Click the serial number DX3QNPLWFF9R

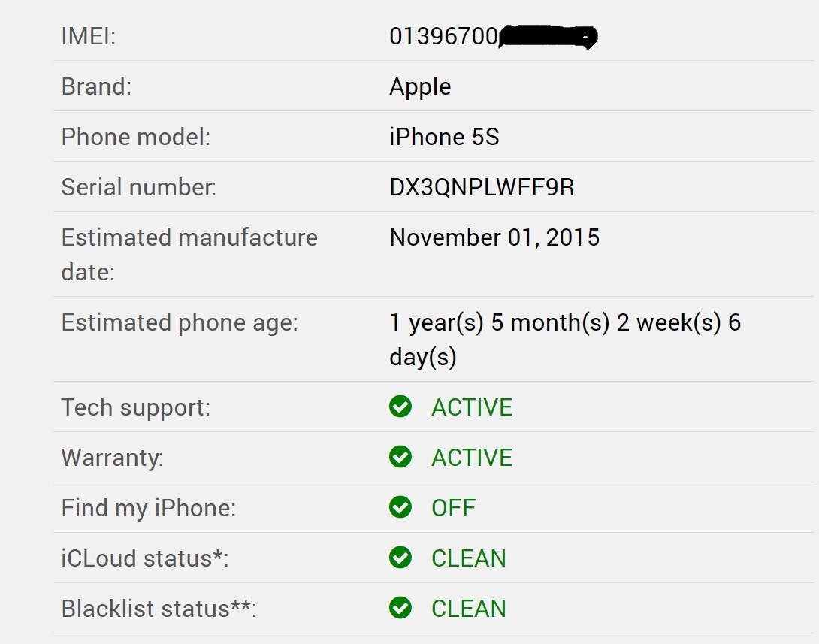coord(482,187)
